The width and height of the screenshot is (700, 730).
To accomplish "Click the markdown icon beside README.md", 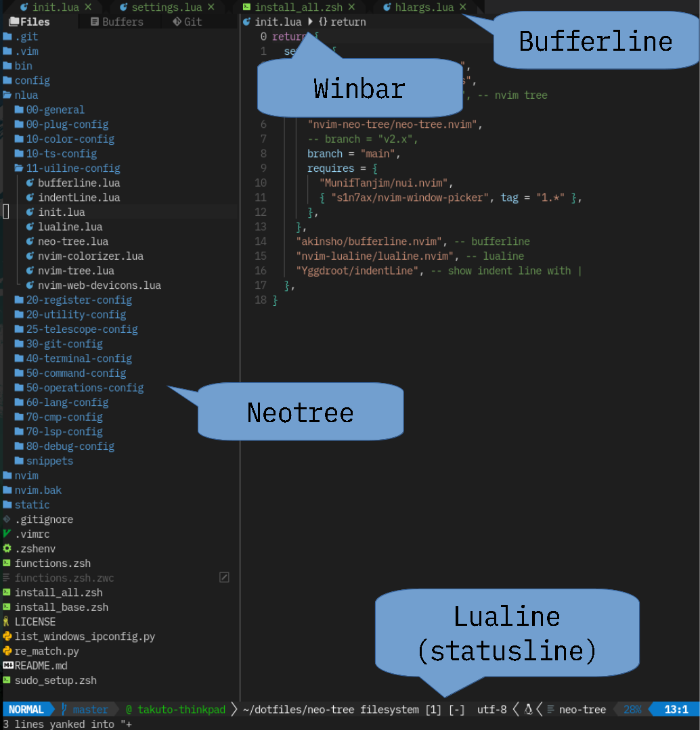I will pyautogui.click(x=8, y=665).
